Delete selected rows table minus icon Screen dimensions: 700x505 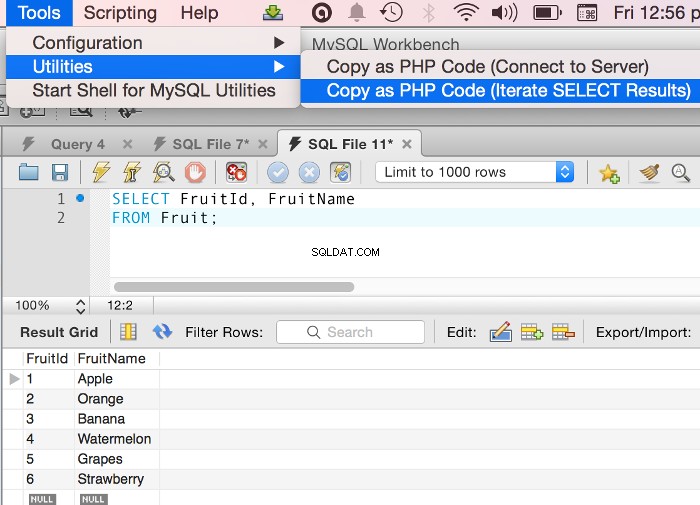[563, 332]
